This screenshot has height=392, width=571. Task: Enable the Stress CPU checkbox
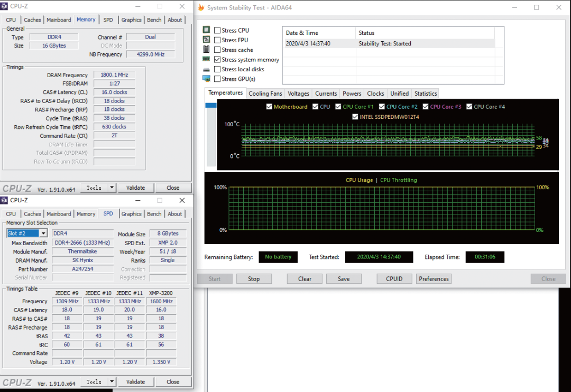click(217, 30)
